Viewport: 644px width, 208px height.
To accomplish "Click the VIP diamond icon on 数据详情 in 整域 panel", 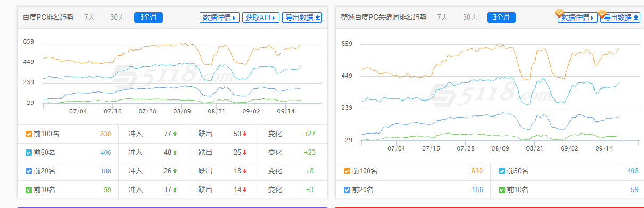I will point(559,13).
